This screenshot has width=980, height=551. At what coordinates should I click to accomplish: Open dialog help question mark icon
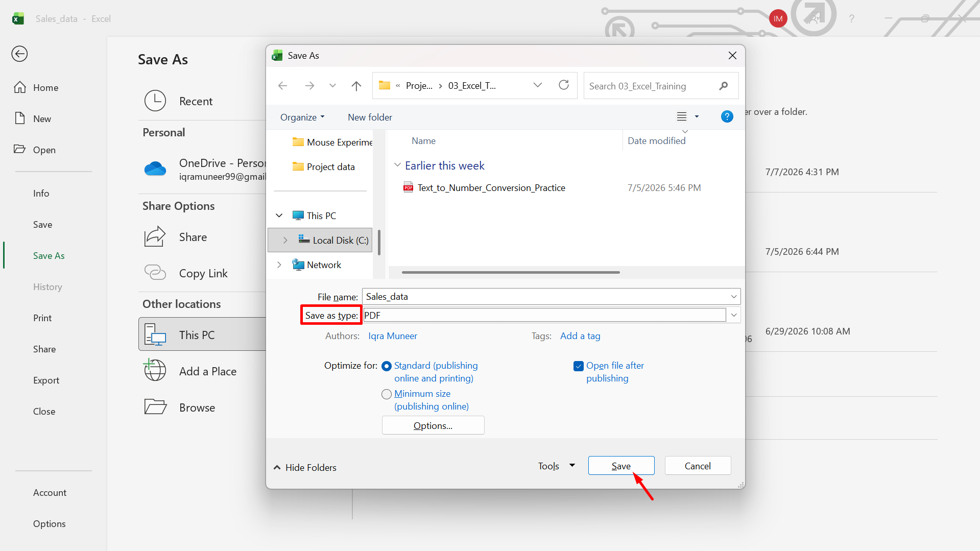pos(727,116)
